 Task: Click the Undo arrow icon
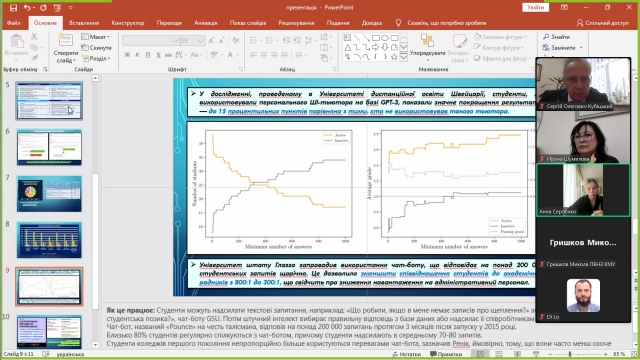[27, 7]
